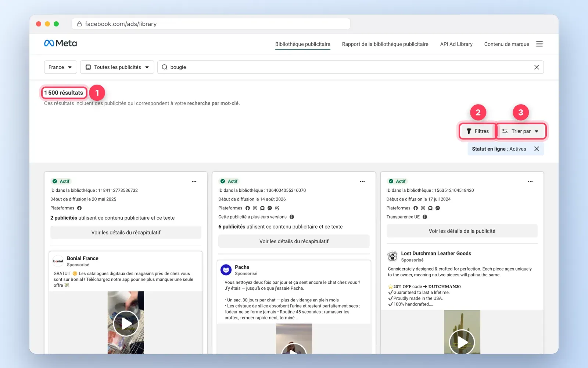Click Threads platform icon on Pacha ad
588x368 pixels.
click(x=277, y=208)
